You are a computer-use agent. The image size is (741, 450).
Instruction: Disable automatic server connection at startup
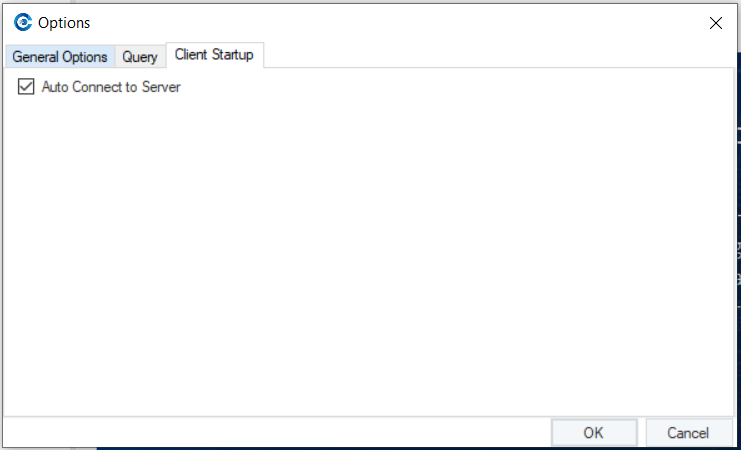(x=26, y=88)
